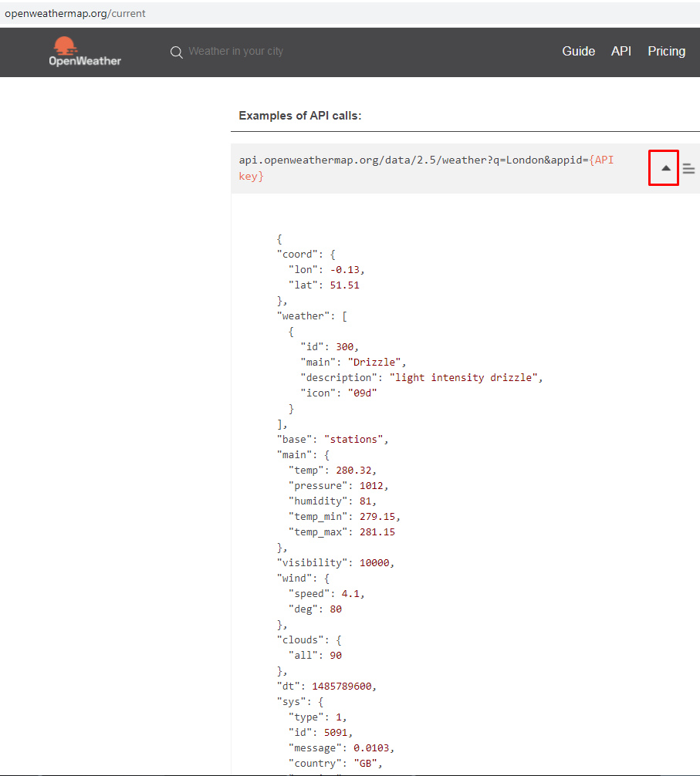700x776 pixels.
Task: Click the "temp_max" value 281.15
Action: point(377,532)
